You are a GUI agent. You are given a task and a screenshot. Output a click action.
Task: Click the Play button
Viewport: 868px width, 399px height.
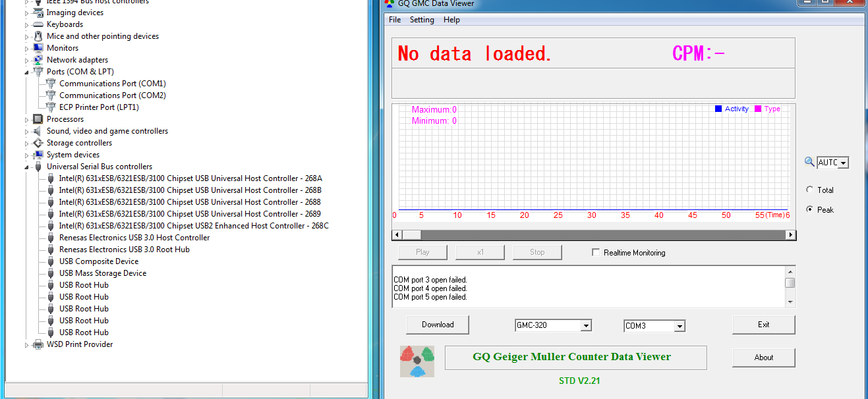tap(422, 252)
